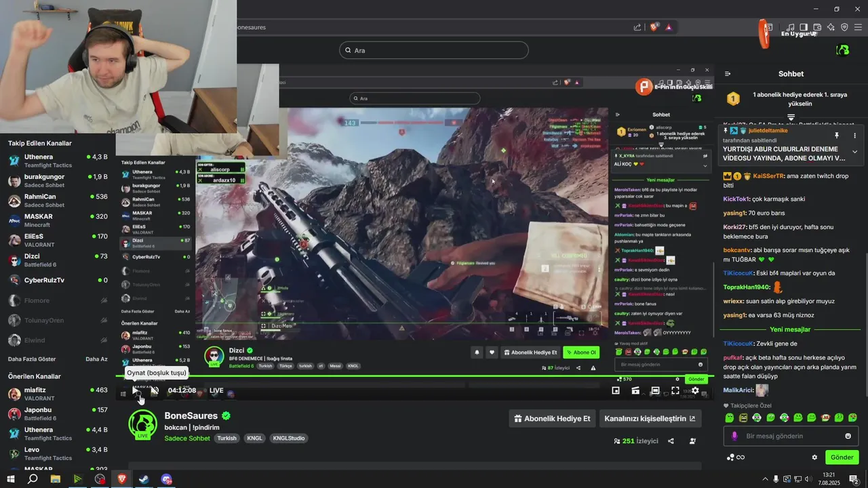Screen dimensions: 868x488
Task: Unmute the outer stream's volume
Action: pyautogui.click(x=155, y=390)
